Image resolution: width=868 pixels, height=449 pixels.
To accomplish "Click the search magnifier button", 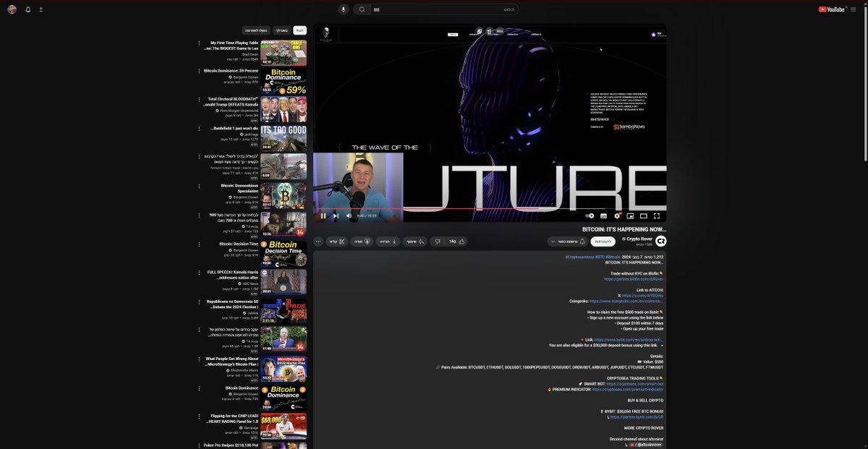I will coord(362,9).
